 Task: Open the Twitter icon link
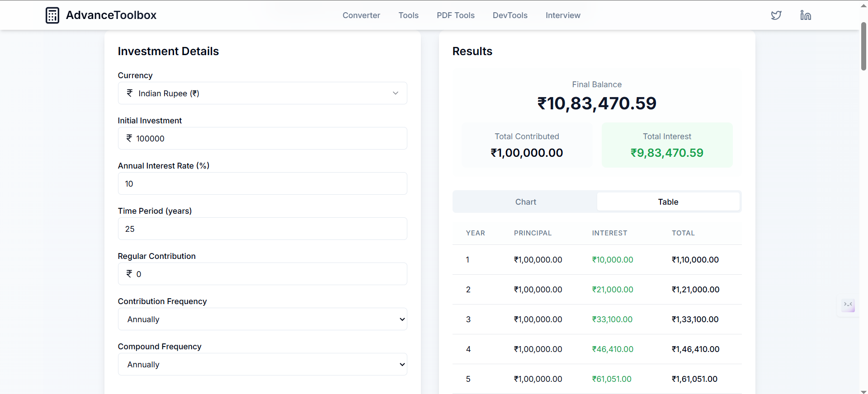click(776, 15)
